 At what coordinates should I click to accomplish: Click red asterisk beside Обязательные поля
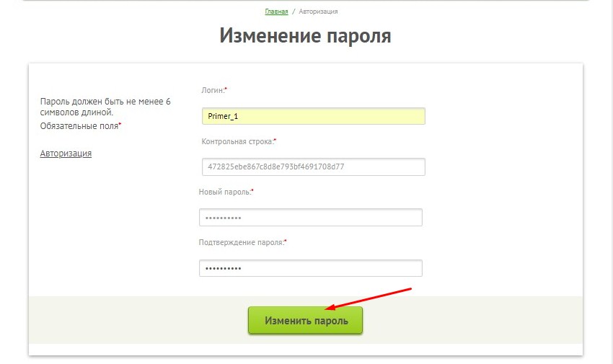tap(120, 125)
